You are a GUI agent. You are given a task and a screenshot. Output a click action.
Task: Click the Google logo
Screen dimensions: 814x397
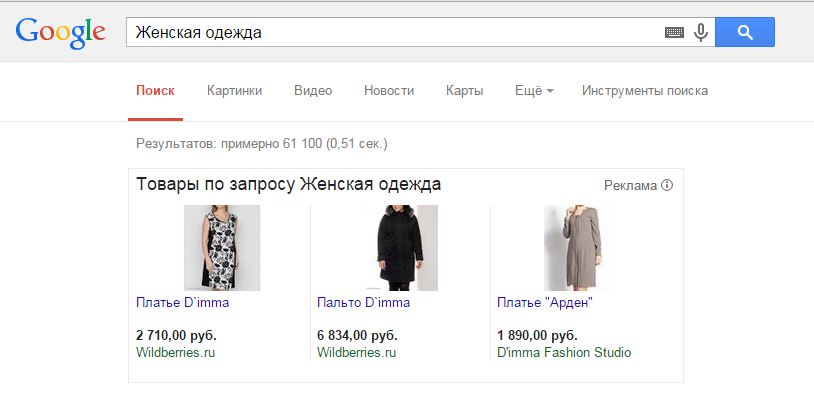(61, 34)
